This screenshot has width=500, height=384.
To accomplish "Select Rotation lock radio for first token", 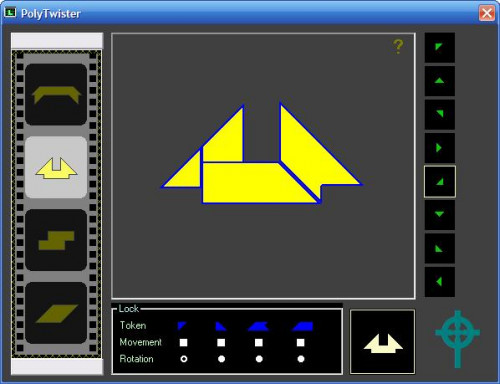I will pyautogui.click(x=184, y=359).
